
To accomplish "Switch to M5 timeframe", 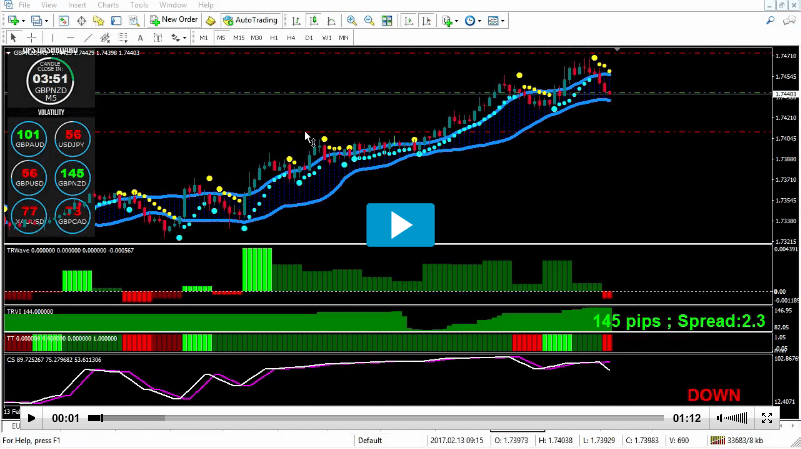I will (x=221, y=37).
